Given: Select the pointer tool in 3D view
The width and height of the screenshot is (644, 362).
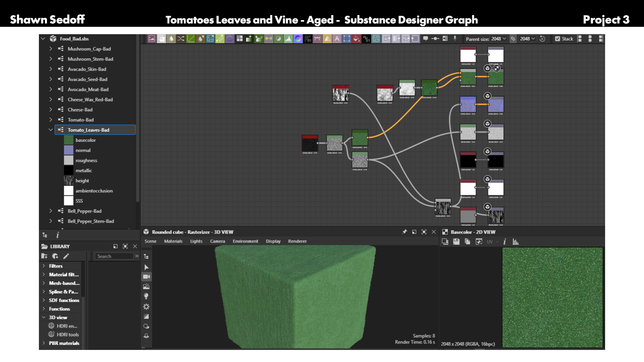Looking at the screenshot, I should pyautogui.click(x=146, y=267).
